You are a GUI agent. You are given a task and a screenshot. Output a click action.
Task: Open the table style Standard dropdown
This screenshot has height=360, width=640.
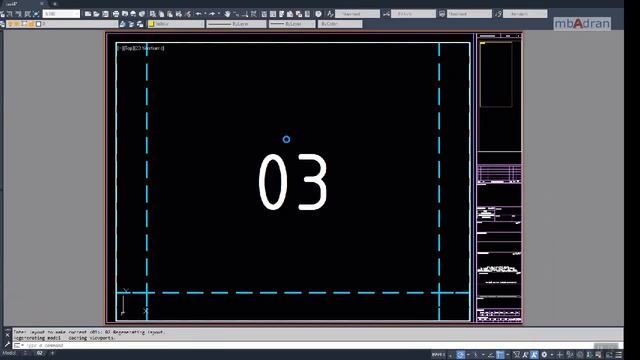(469, 14)
